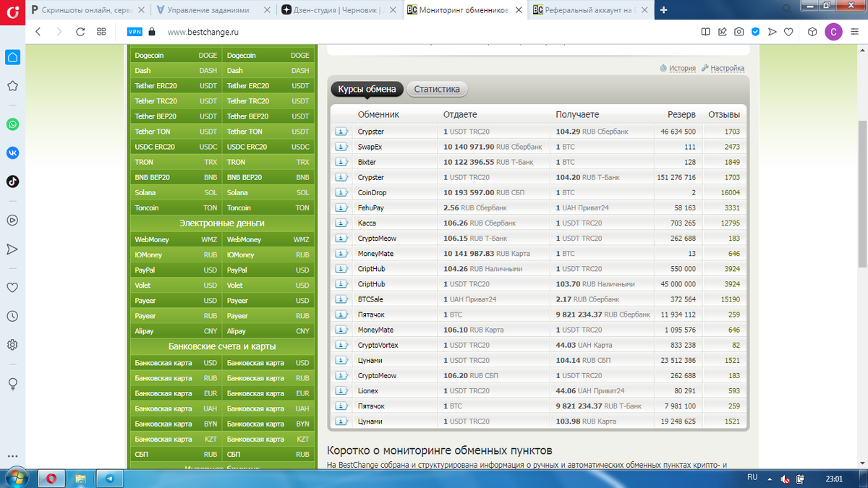Open the Настройка link
Image resolution: width=868 pixels, height=488 pixels.
pyautogui.click(x=727, y=69)
